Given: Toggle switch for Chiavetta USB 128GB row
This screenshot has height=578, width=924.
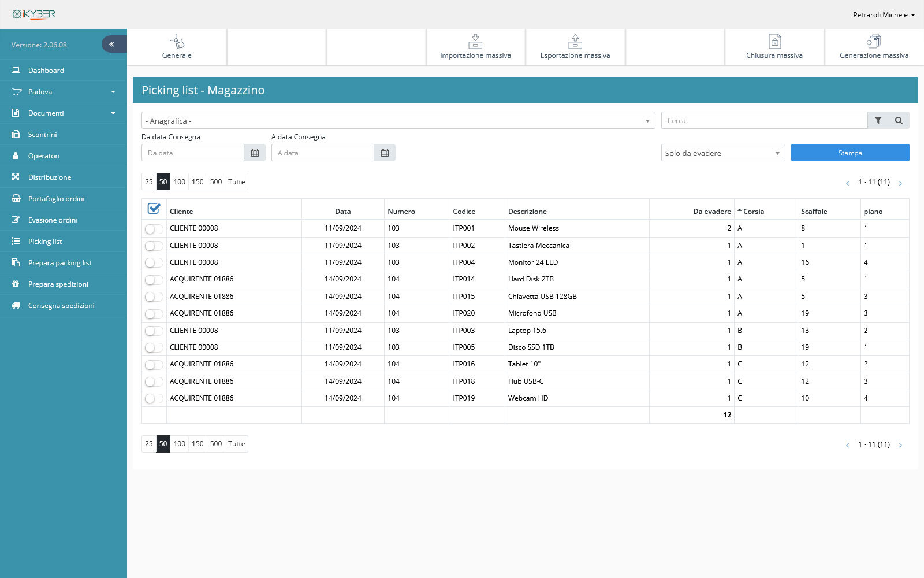Looking at the screenshot, I should (x=154, y=297).
